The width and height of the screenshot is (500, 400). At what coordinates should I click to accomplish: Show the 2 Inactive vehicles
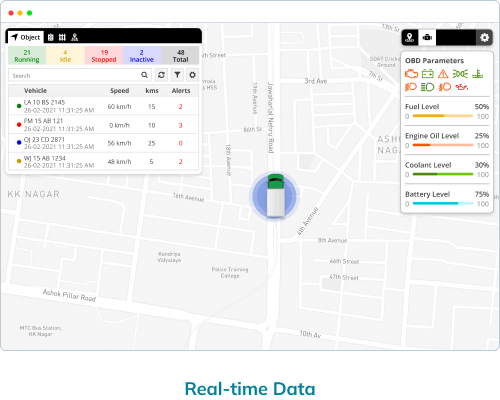coord(142,56)
